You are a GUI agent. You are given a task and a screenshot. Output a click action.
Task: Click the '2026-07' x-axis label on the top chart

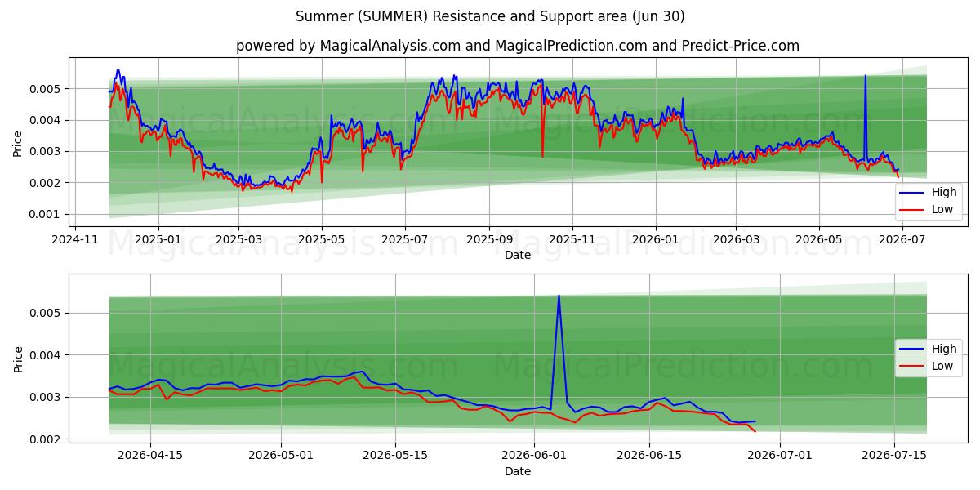click(902, 239)
